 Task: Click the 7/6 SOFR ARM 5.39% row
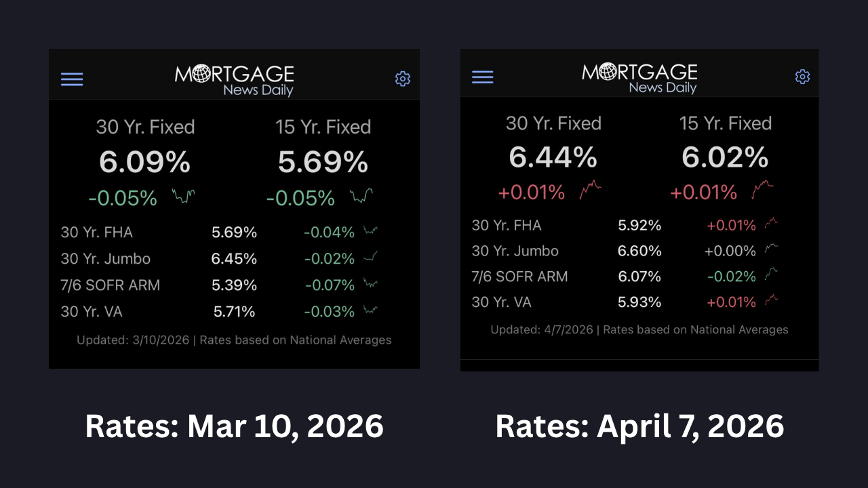click(x=218, y=285)
